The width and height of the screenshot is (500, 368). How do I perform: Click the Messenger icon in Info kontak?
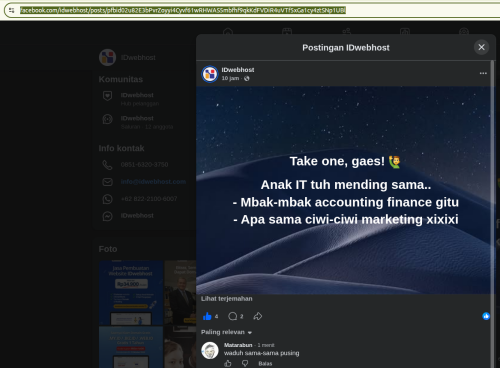[x=107, y=216]
